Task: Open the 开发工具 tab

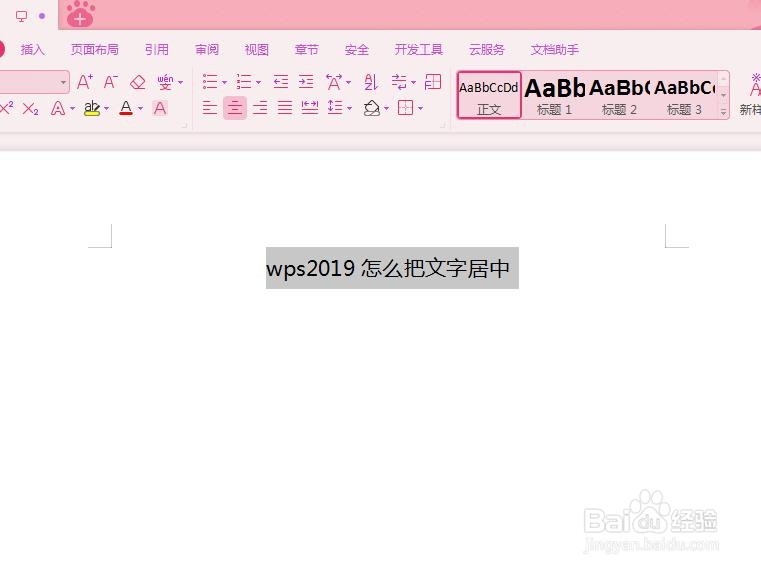Action: click(x=419, y=49)
